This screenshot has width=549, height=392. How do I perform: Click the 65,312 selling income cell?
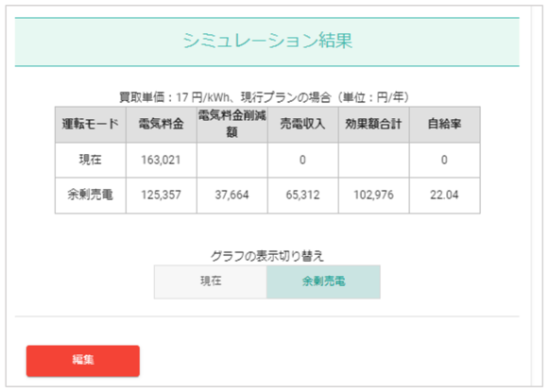click(x=303, y=196)
